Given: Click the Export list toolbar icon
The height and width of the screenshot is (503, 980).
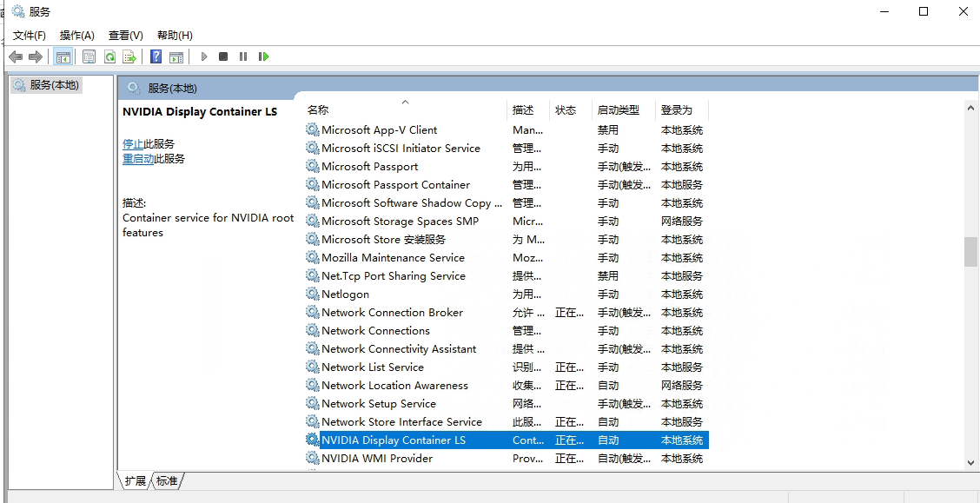Looking at the screenshot, I should pyautogui.click(x=129, y=56).
